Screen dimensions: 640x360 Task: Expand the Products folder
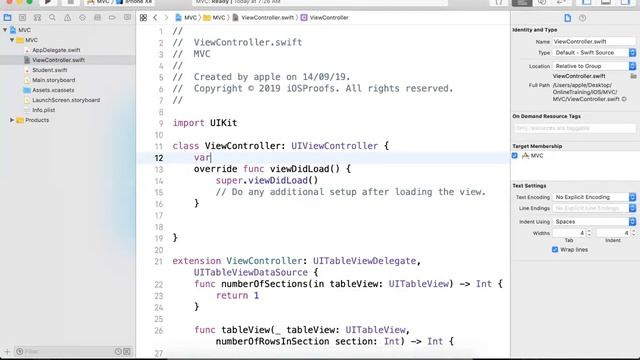click(x=12, y=120)
